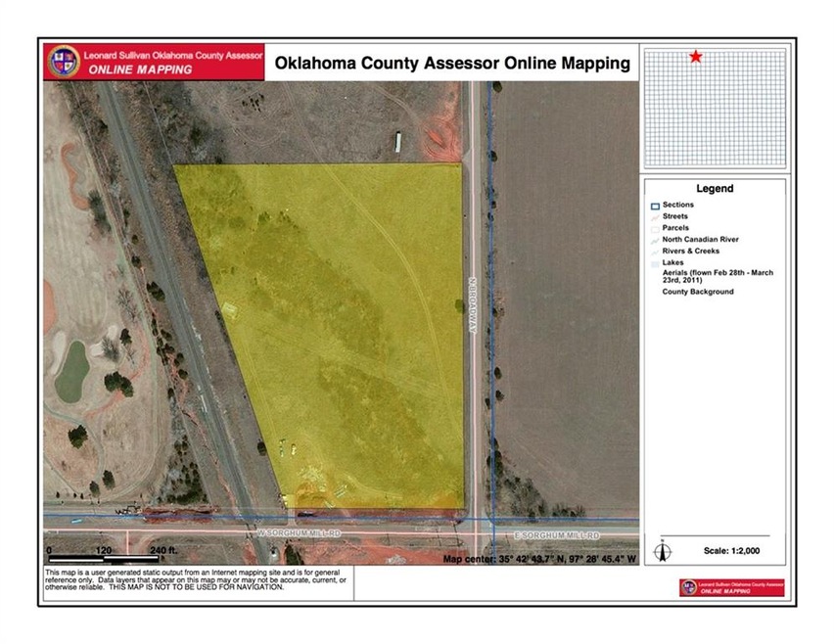Click the Oklahoma County Assessor seal in header
Viewport: 834px width, 644px height.
64,60
